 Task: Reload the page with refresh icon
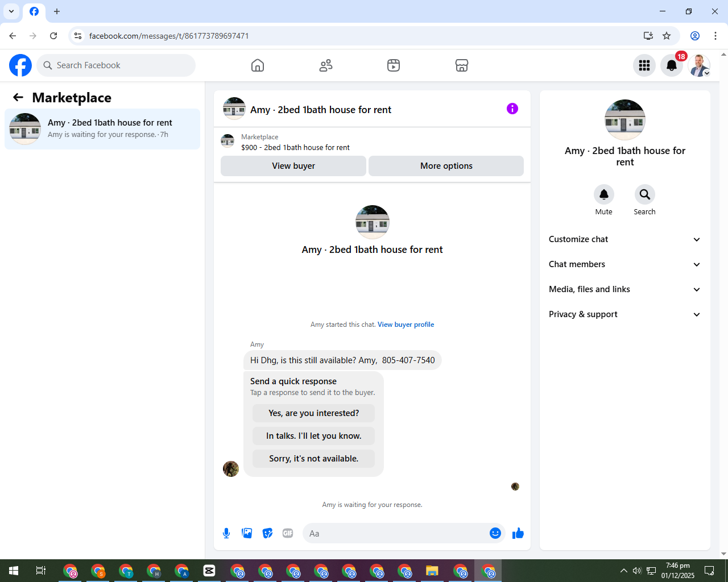tap(53, 36)
